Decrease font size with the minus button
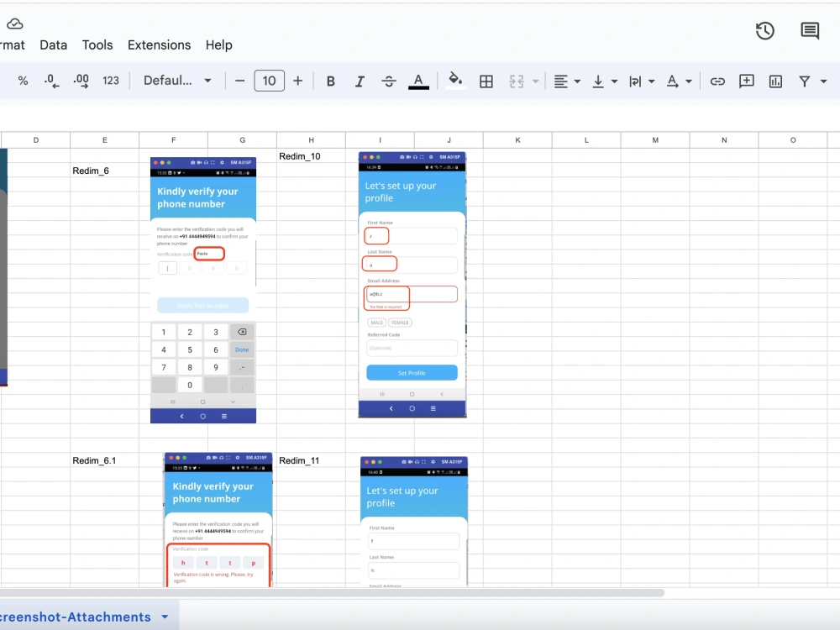The height and width of the screenshot is (630, 840). click(240, 81)
